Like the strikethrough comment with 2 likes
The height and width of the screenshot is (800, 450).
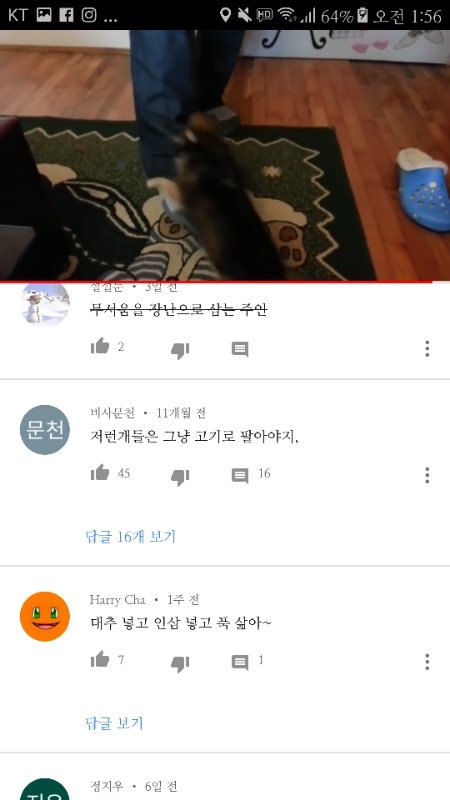(x=100, y=346)
